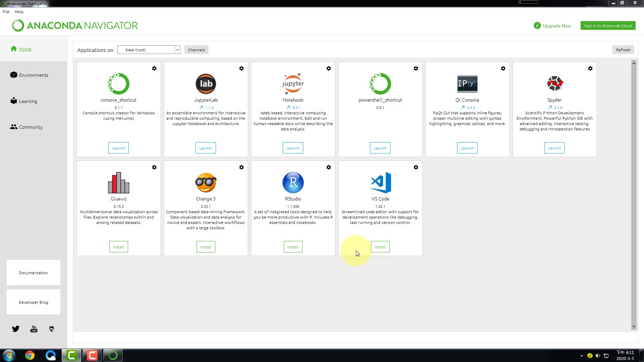Click the Qt Console 4.5.5 version link
The height and width of the screenshot is (362, 644).
point(471,108)
